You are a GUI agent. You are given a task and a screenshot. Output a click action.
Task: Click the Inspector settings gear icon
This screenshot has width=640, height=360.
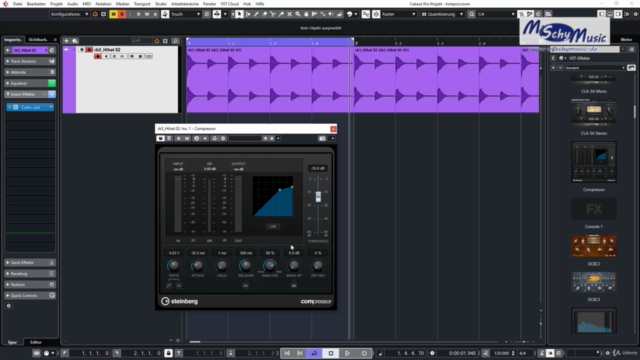pyautogui.click(x=9, y=306)
